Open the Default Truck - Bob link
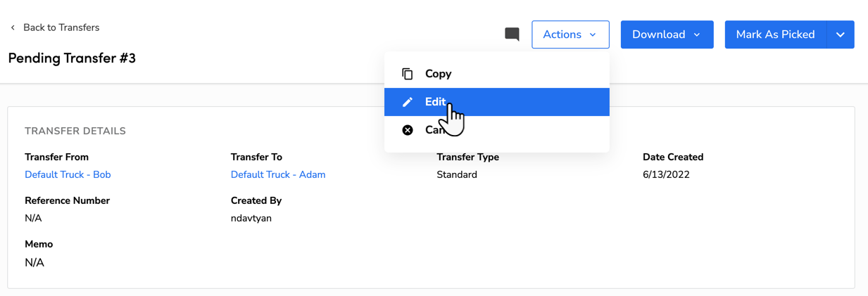The image size is (868, 296). tap(68, 174)
